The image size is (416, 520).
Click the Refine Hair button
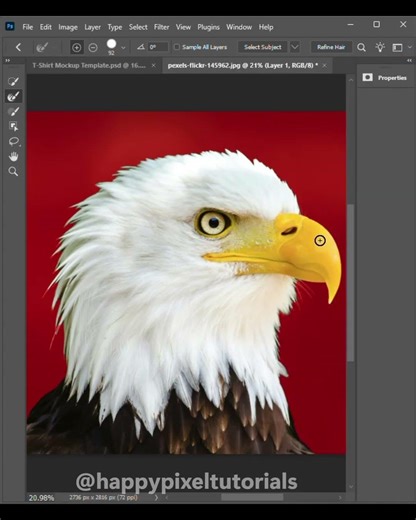(x=331, y=47)
